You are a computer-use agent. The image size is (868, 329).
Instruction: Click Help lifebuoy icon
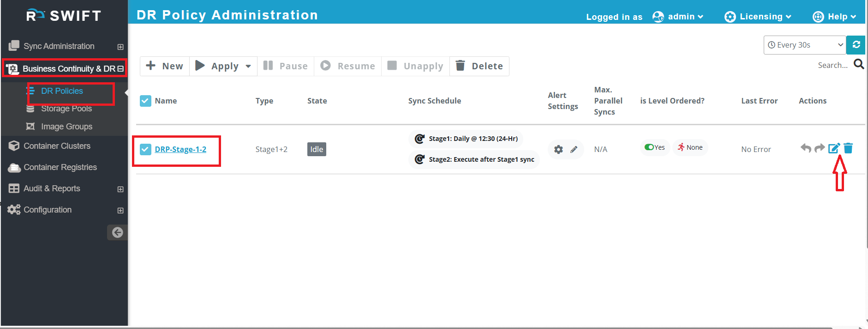818,17
